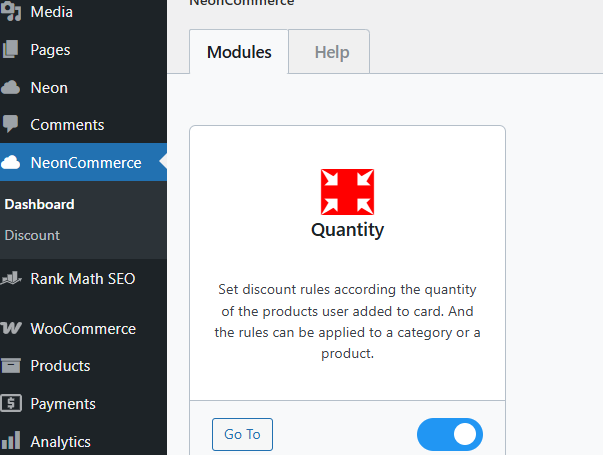603x455 pixels.
Task: Click the NeonCommerce white cloud icon
Action: (10, 162)
